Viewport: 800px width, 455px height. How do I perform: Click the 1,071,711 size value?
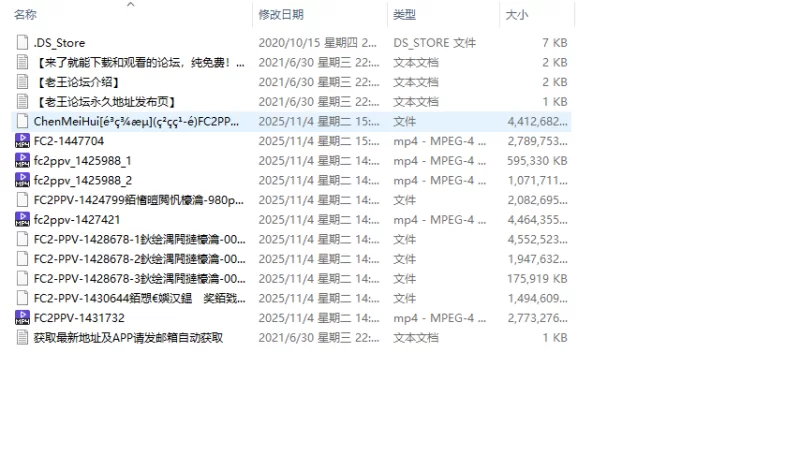537,181
